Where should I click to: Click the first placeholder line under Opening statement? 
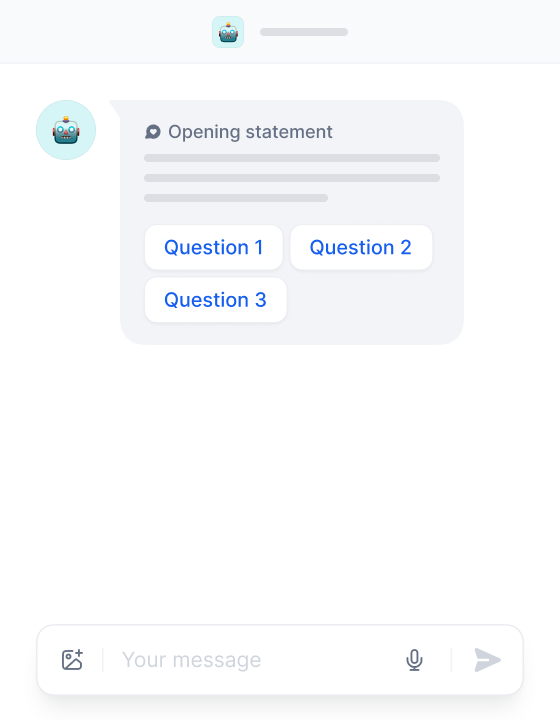292,158
